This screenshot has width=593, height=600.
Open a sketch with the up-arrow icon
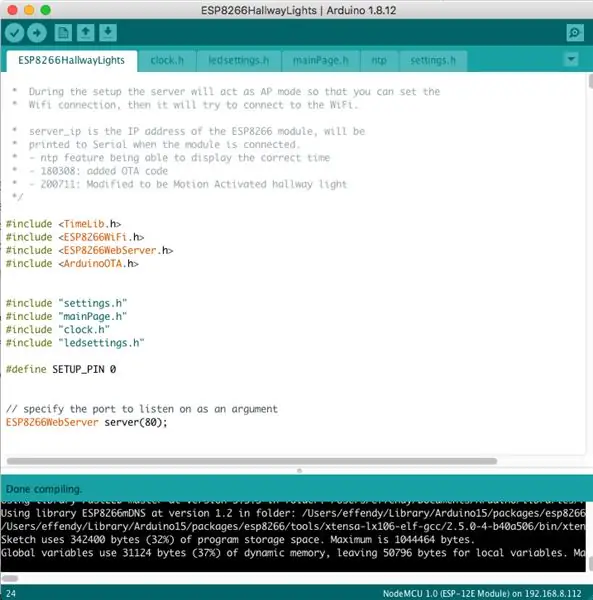point(86,33)
